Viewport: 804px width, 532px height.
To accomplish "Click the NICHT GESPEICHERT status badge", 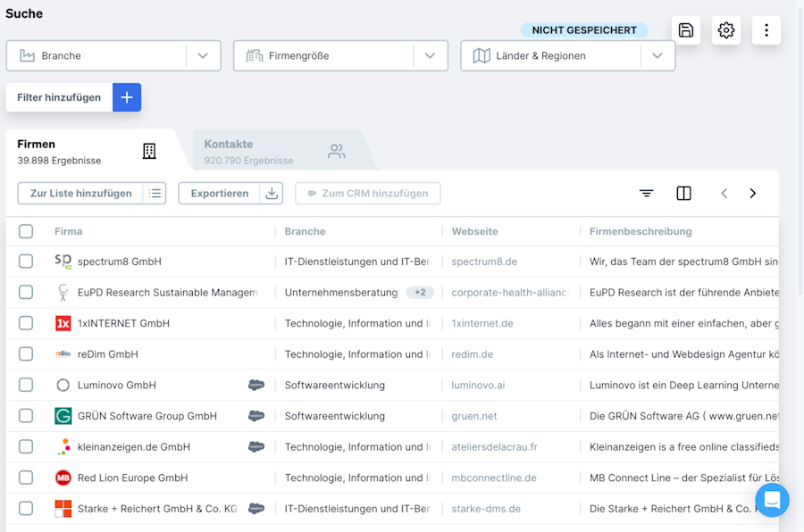I will [x=584, y=30].
